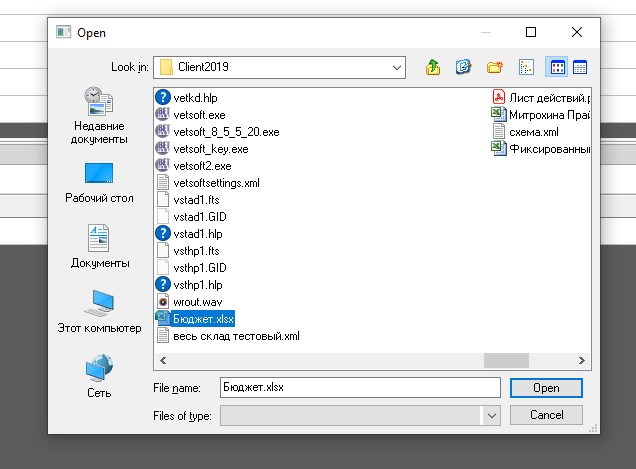636x469 pixels.
Task: Go to Рабочий стол in the places bar
Action: pos(99,181)
